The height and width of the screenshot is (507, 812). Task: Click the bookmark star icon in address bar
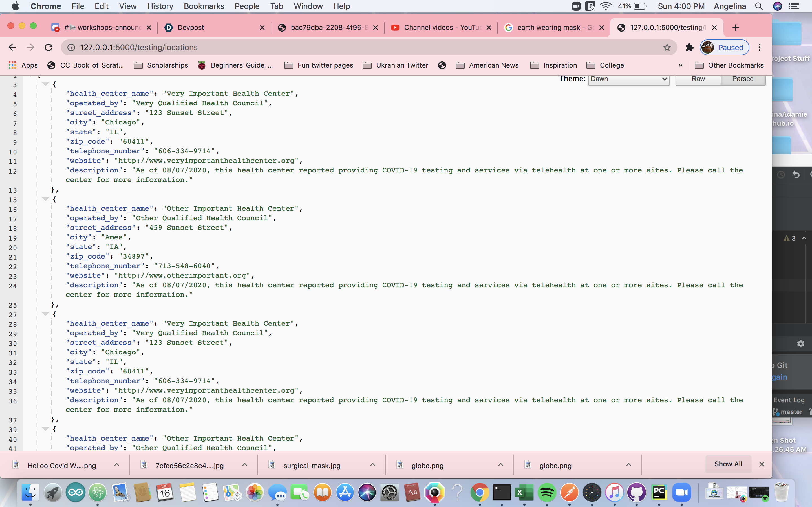point(667,47)
